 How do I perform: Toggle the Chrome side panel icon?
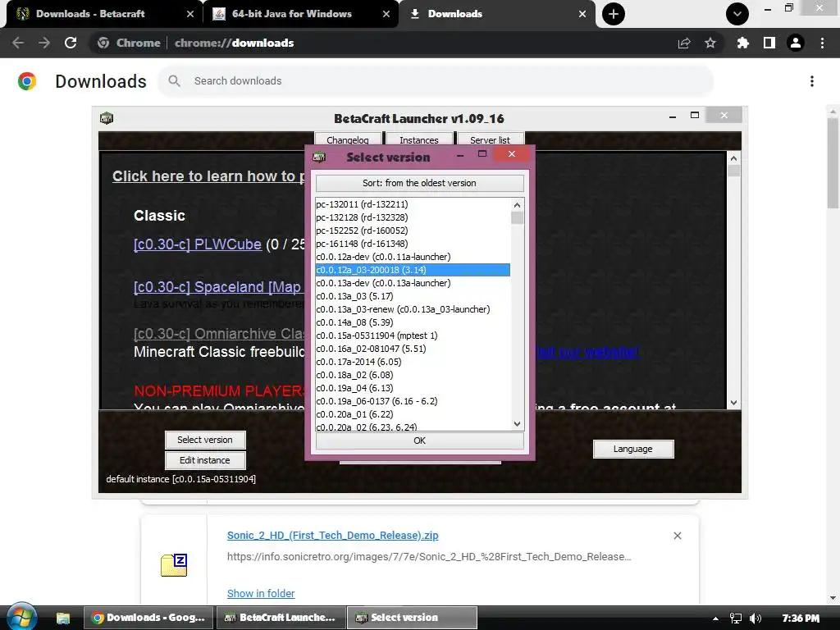point(769,43)
